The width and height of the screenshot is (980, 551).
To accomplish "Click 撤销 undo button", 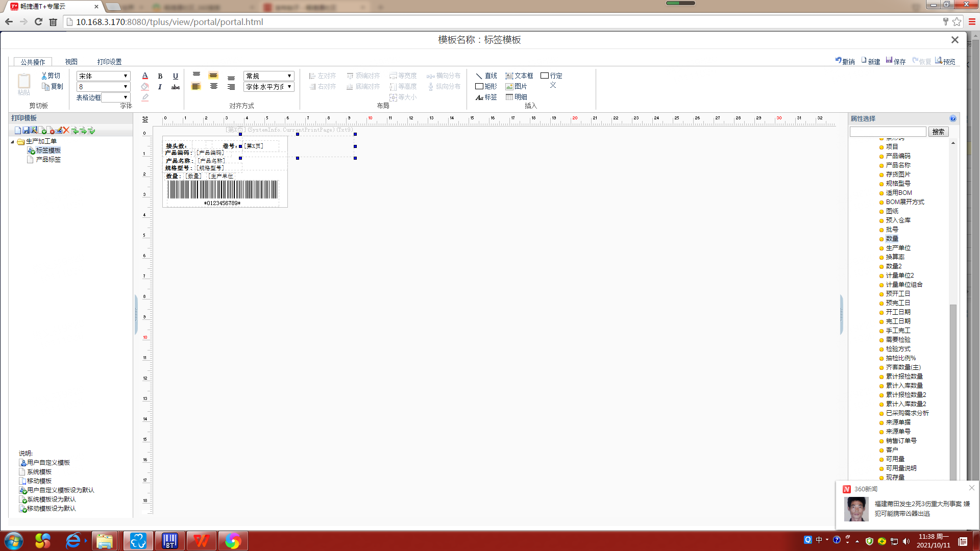I will [x=845, y=61].
